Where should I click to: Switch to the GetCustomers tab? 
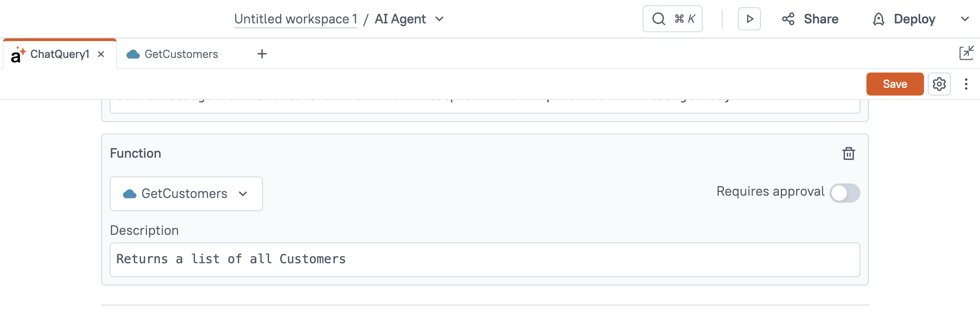point(181,54)
